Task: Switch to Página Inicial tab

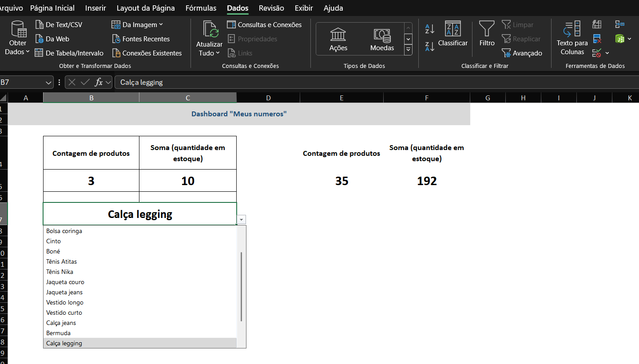Action: (52, 8)
